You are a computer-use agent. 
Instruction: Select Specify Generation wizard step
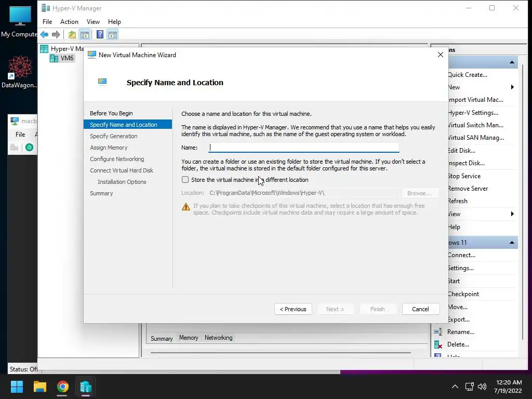114,136
